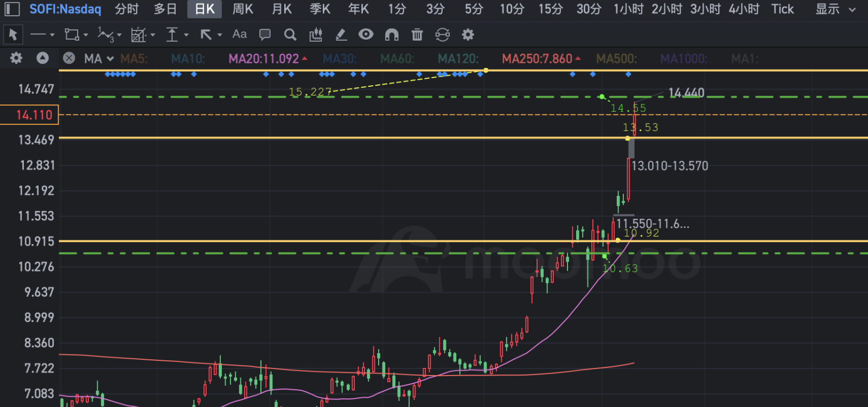Toggle drawings visibility with eye icon
Screen dimensions: 868x407
click(366, 34)
